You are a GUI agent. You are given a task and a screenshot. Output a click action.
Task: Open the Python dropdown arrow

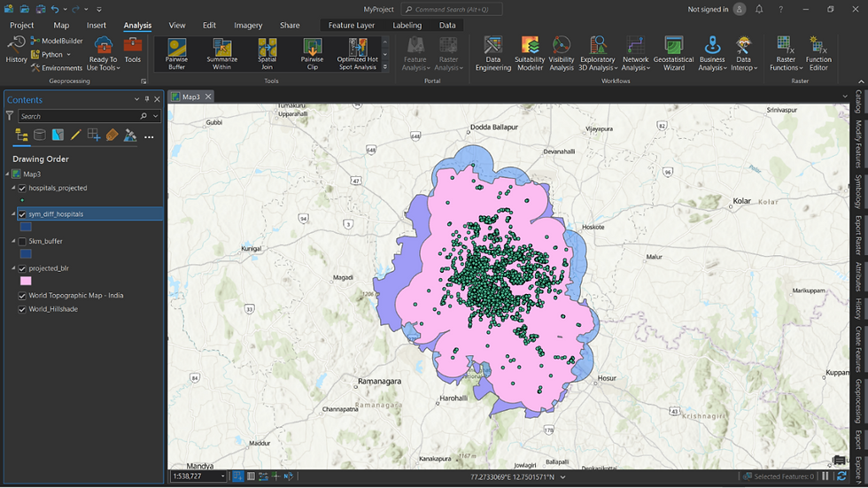(x=69, y=55)
